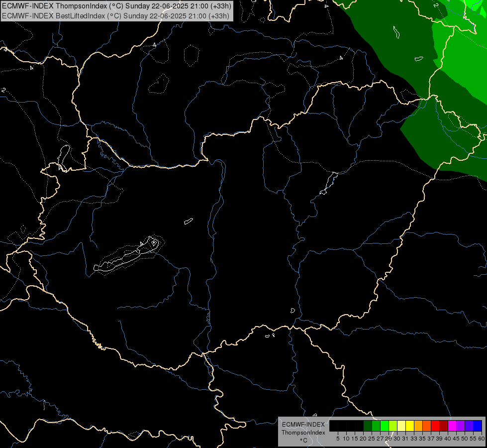Click legend tick value '5'

(x=338, y=439)
